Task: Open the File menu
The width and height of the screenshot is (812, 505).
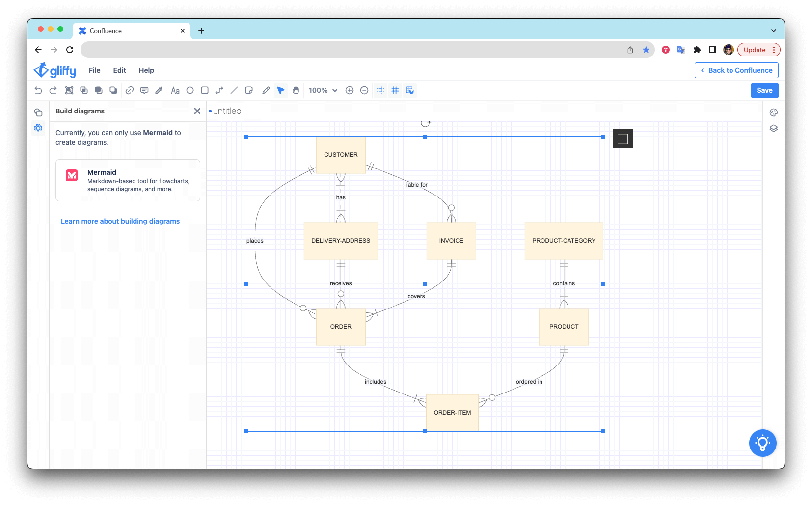Action: click(x=94, y=70)
